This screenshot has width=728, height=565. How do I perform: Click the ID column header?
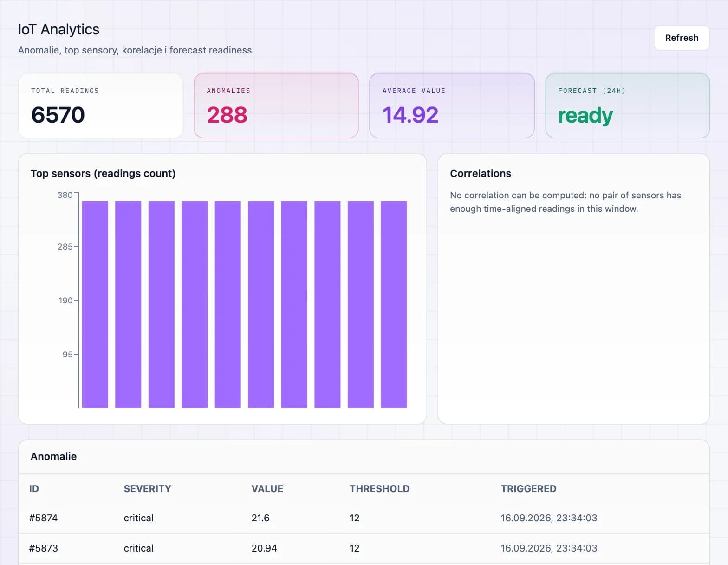pyautogui.click(x=34, y=489)
